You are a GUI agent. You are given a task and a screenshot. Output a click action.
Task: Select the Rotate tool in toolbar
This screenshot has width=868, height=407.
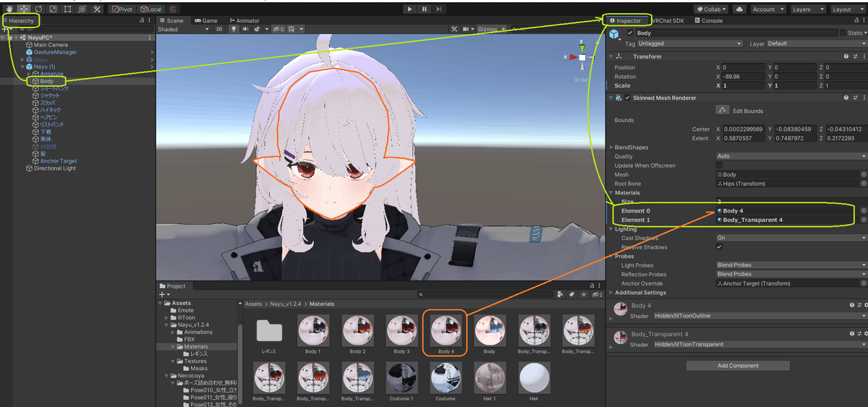coord(38,9)
